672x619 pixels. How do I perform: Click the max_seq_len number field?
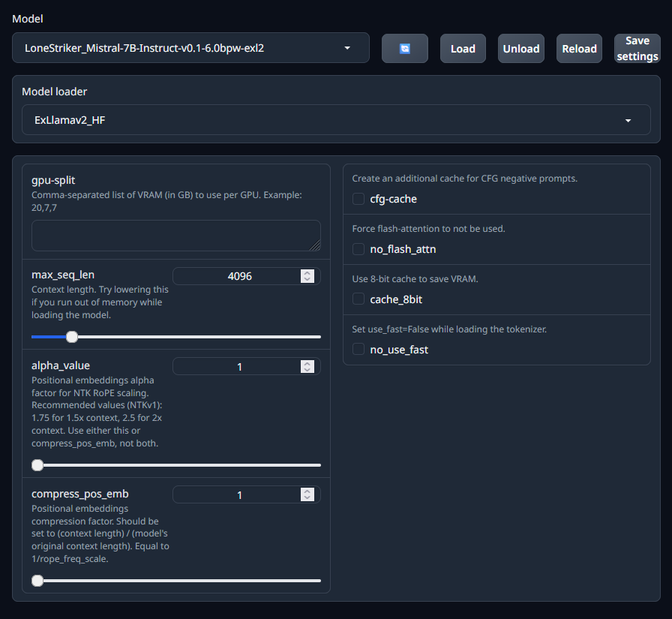238,276
